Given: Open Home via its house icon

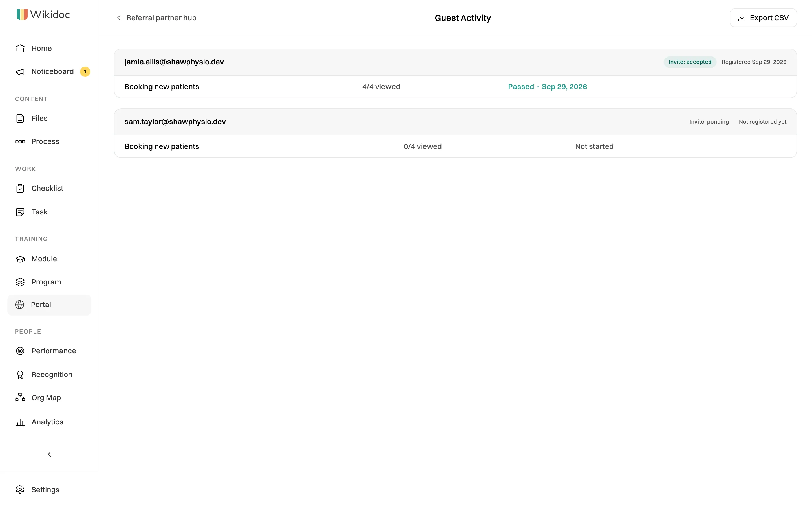Looking at the screenshot, I should [x=20, y=48].
